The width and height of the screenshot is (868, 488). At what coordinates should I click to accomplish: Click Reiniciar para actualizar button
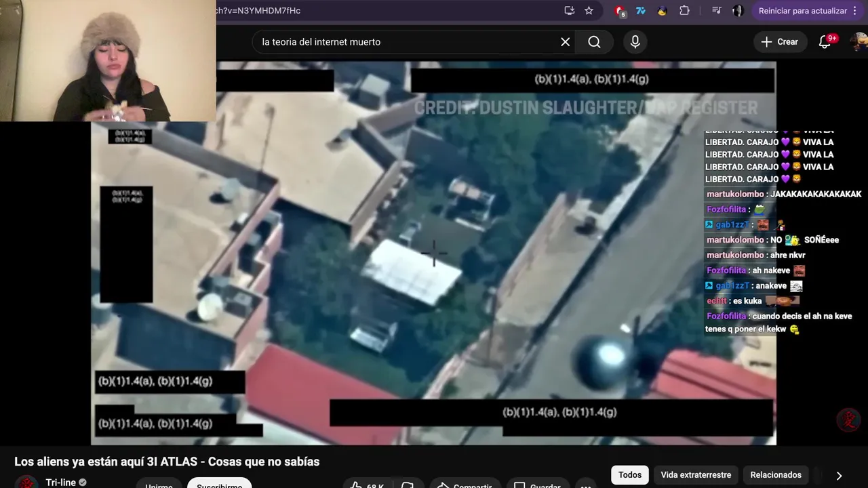pos(802,11)
